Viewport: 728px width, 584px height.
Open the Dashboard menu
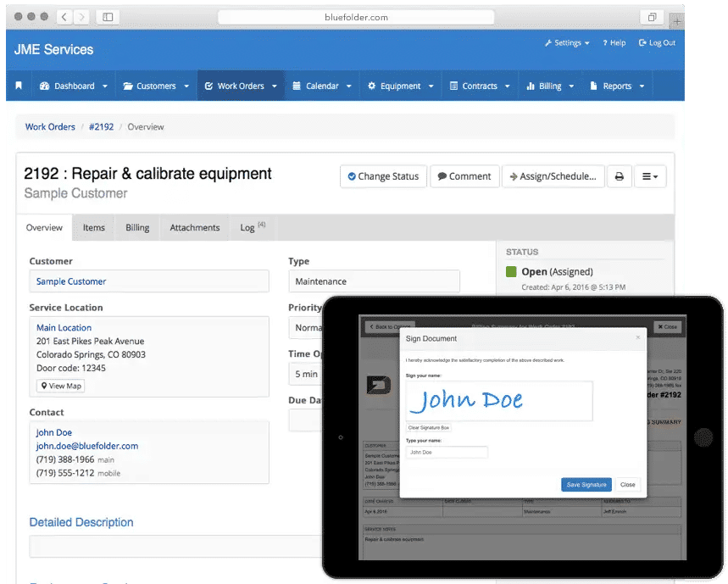(74, 86)
